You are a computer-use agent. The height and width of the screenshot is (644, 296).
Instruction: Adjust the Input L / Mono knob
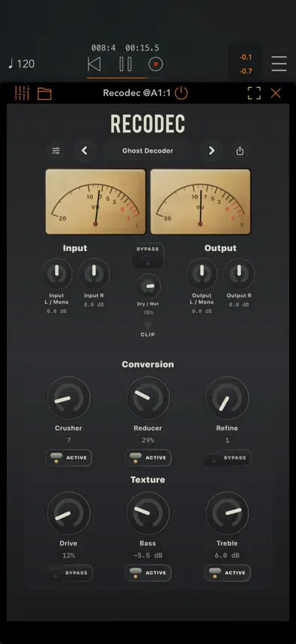(x=57, y=274)
